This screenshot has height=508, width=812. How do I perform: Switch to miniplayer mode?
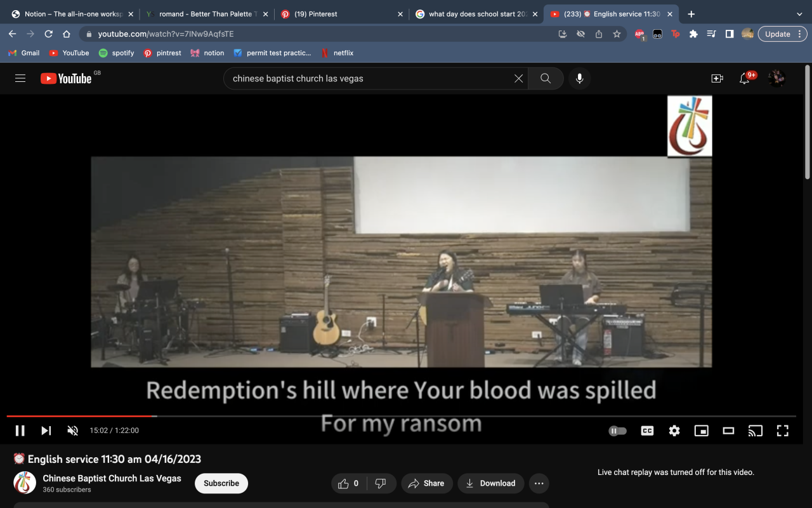coord(702,431)
